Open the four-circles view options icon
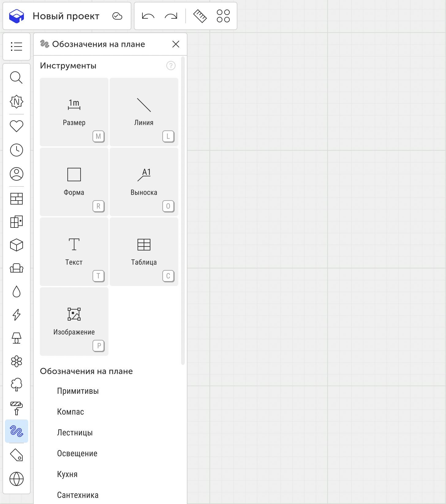The height and width of the screenshot is (504, 446). (x=223, y=16)
